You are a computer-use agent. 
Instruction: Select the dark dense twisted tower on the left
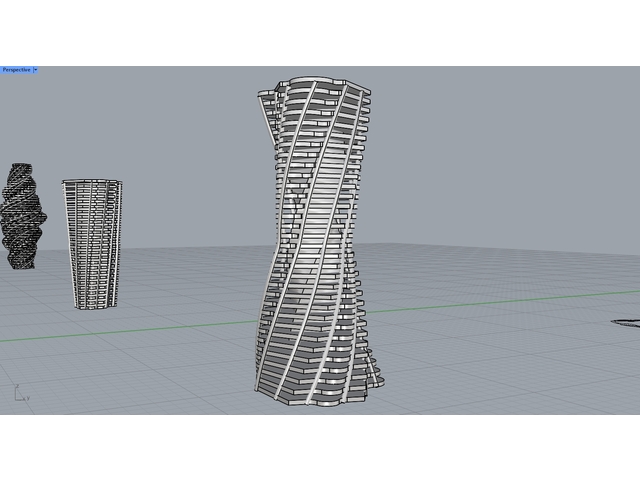[21, 217]
